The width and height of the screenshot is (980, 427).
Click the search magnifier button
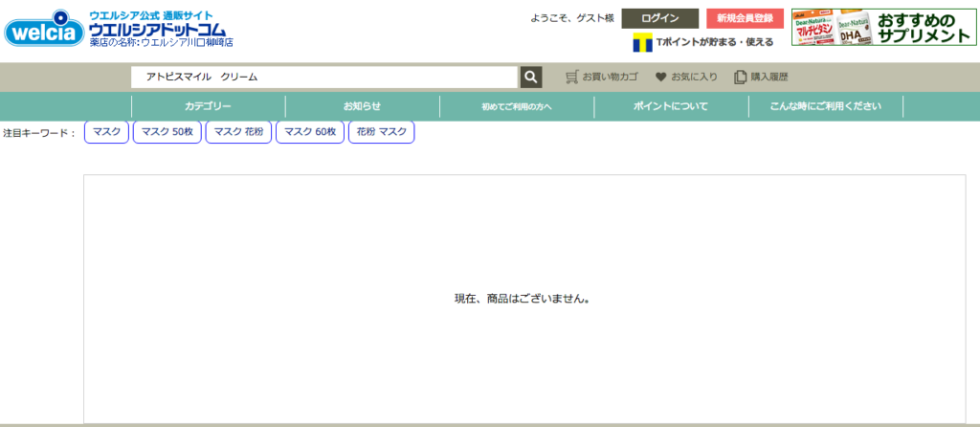point(530,77)
